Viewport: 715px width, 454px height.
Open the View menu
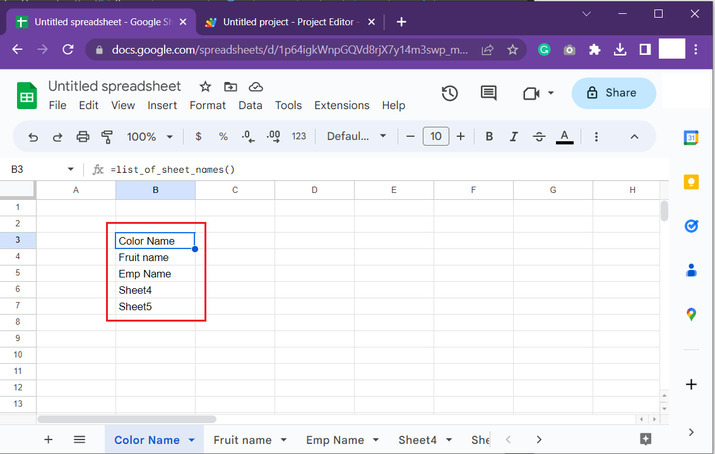point(123,105)
